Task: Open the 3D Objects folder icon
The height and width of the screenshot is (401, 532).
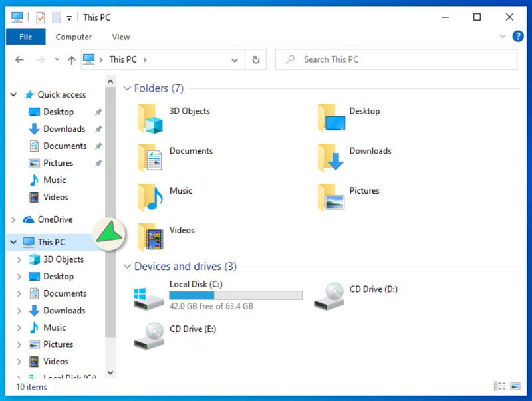Action: pyautogui.click(x=150, y=118)
